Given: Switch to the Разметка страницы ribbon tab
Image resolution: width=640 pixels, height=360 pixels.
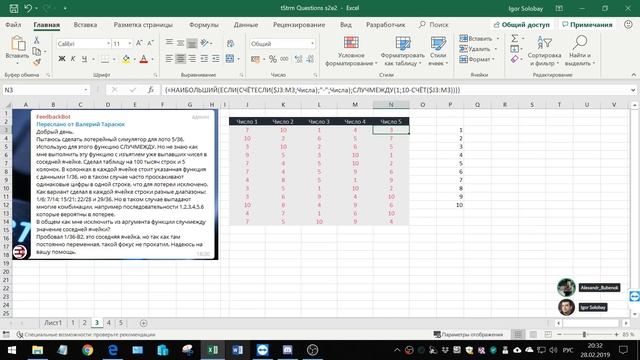Looking at the screenshot, I should (x=143, y=24).
